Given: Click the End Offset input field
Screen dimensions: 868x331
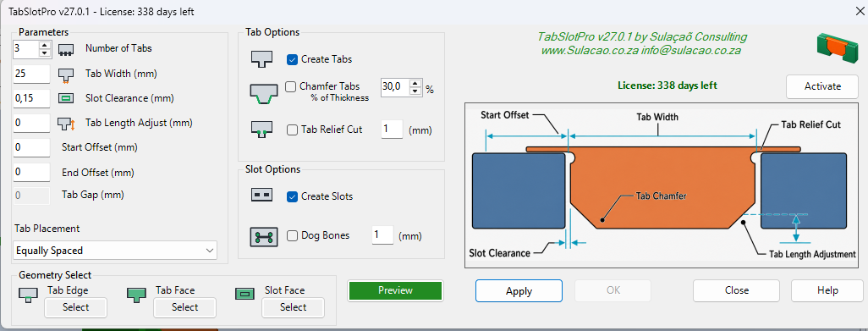Looking at the screenshot, I should click(x=31, y=172).
